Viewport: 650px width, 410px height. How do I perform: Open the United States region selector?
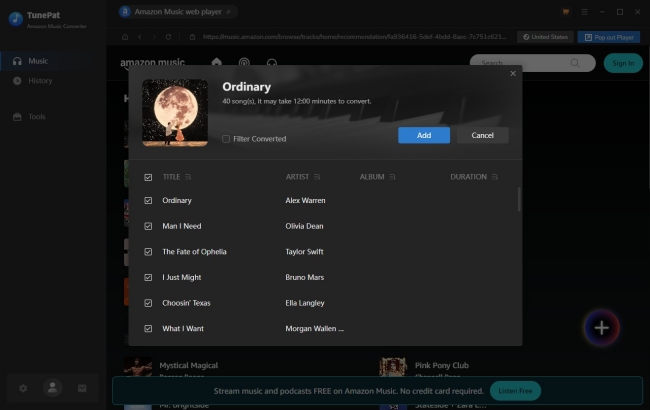tap(545, 37)
